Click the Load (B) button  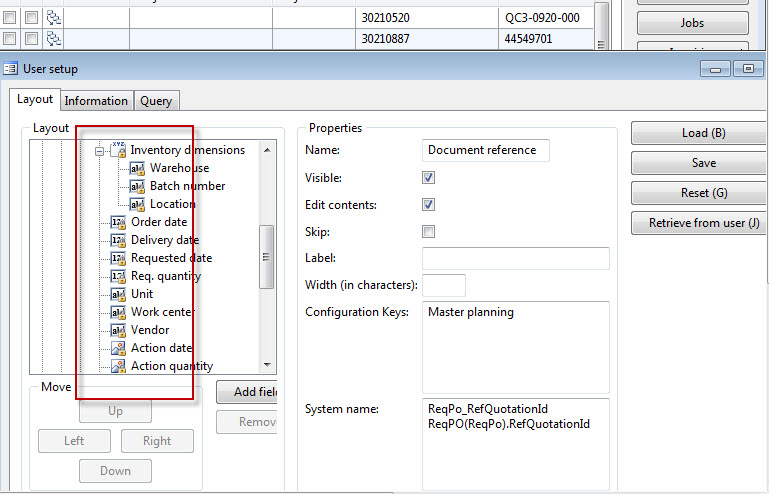pos(700,133)
